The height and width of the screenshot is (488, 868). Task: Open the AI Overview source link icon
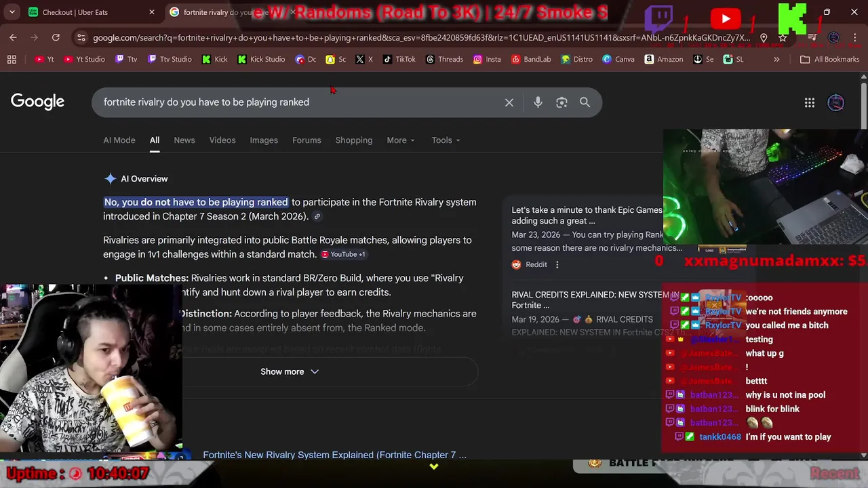(317, 217)
